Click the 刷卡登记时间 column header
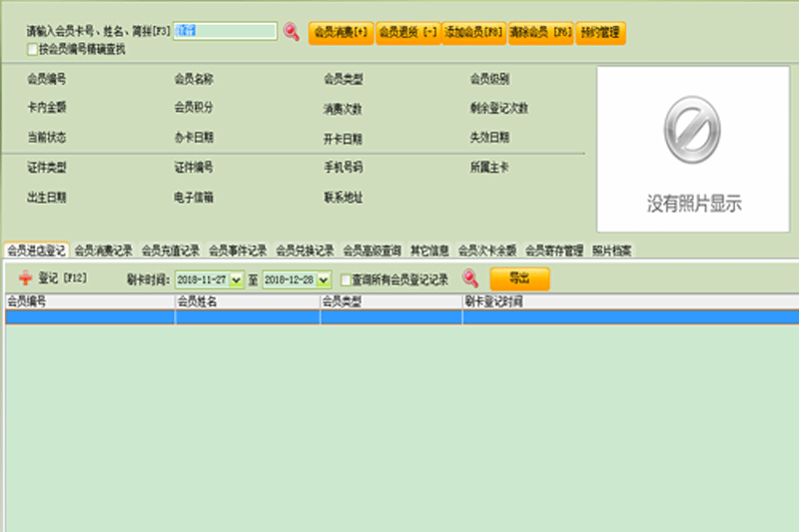The image size is (799, 532). click(x=630, y=301)
